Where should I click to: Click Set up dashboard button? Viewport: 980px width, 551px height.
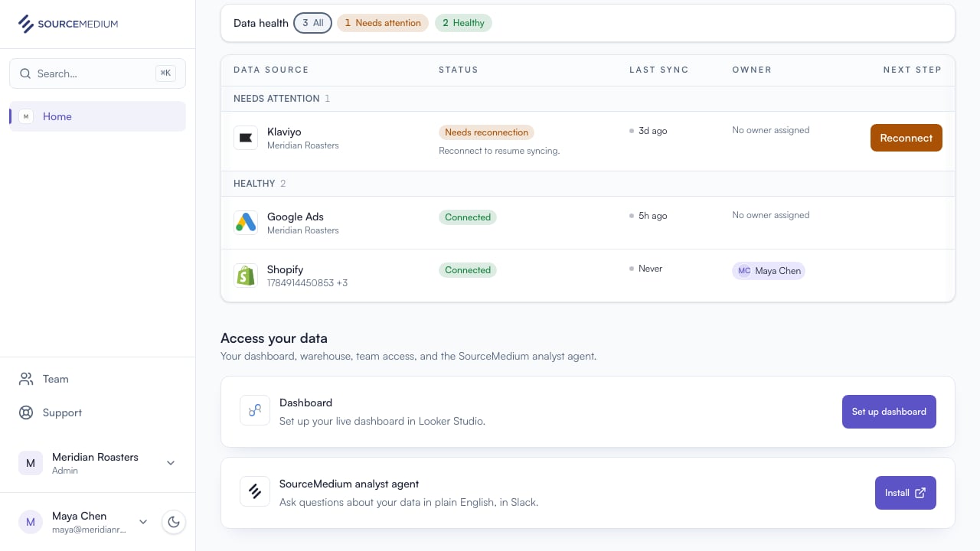tap(889, 412)
